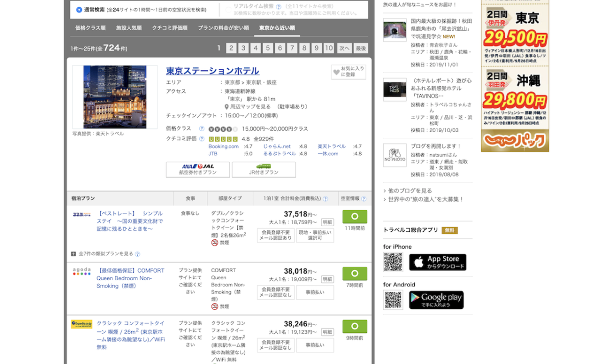Open help icon beside 類似プランを見る
The height and width of the screenshot is (364, 613).
[137, 254]
